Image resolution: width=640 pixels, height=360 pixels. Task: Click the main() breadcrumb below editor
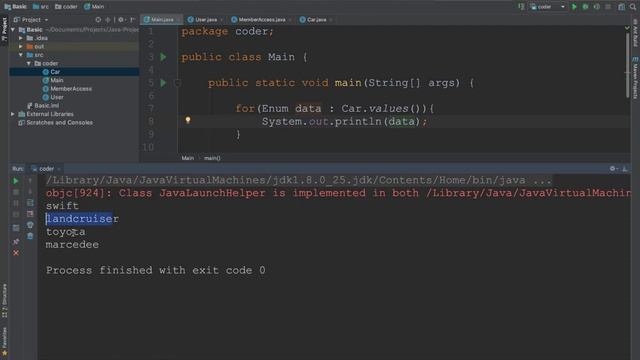212,158
